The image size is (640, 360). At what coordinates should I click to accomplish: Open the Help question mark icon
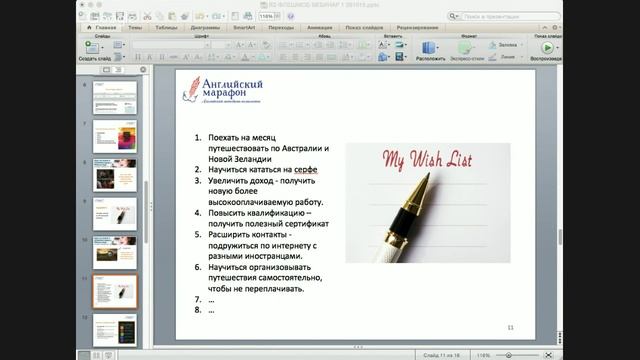pyautogui.click(x=291, y=16)
